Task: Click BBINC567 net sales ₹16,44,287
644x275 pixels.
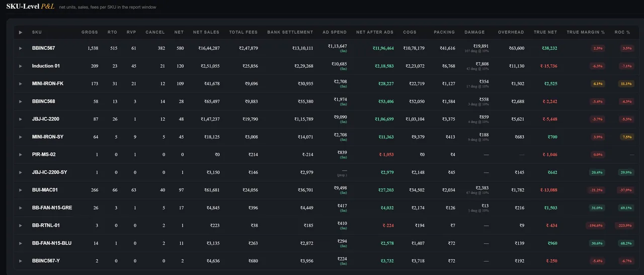Action: [x=209, y=48]
